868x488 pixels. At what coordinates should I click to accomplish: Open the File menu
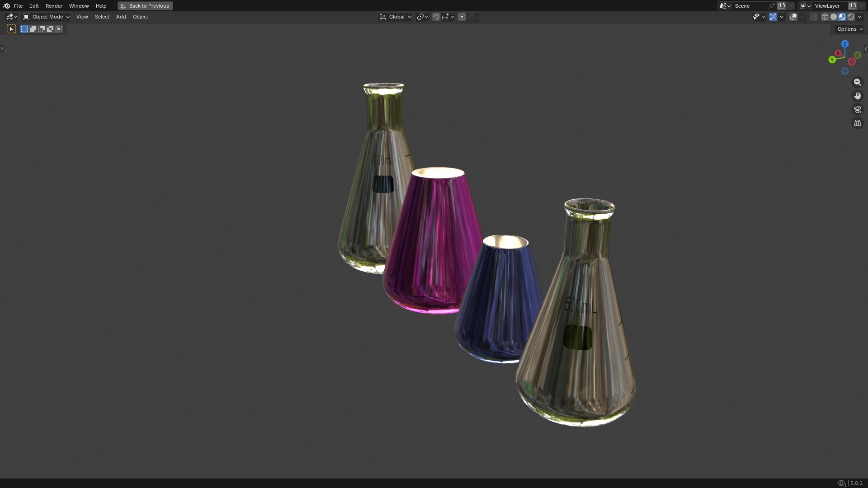[18, 6]
